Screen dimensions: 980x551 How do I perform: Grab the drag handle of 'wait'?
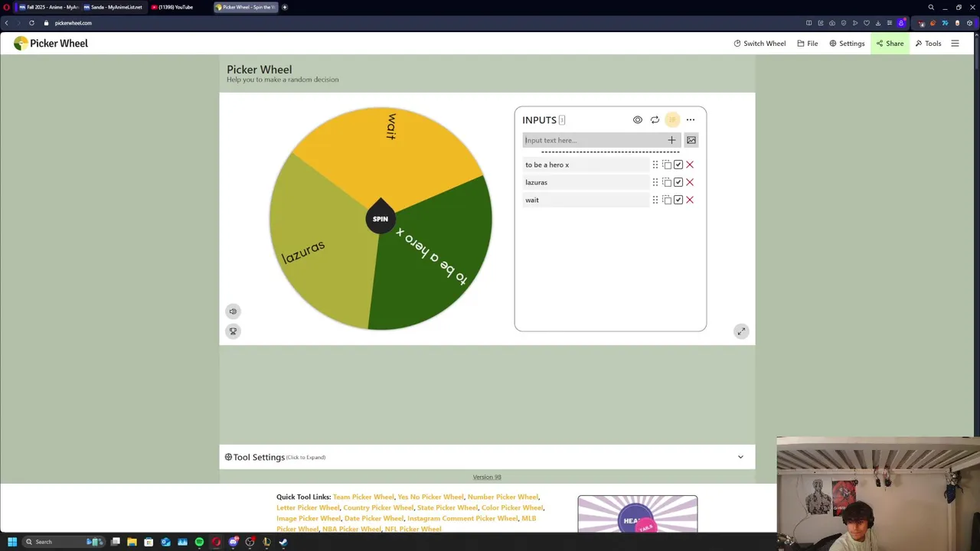pyautogui.click(x=655, y=200)
